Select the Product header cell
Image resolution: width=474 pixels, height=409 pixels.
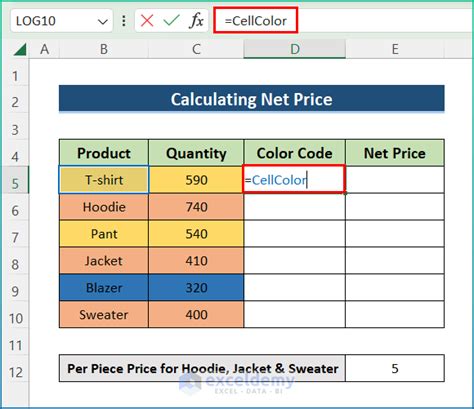[104, 153]
